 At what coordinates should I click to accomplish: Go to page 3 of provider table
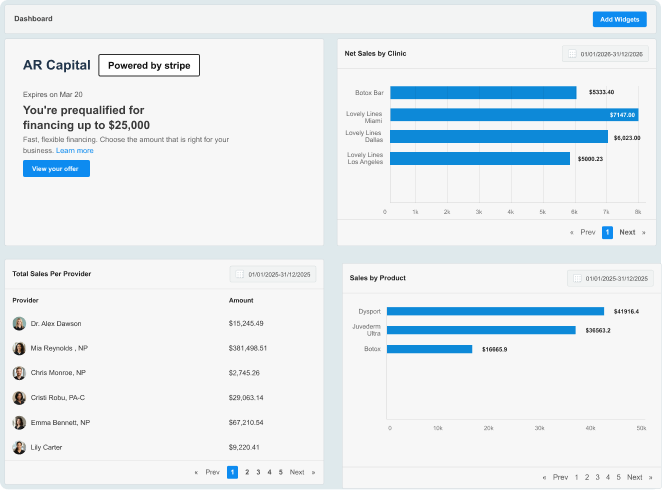(x=258, y=472)
